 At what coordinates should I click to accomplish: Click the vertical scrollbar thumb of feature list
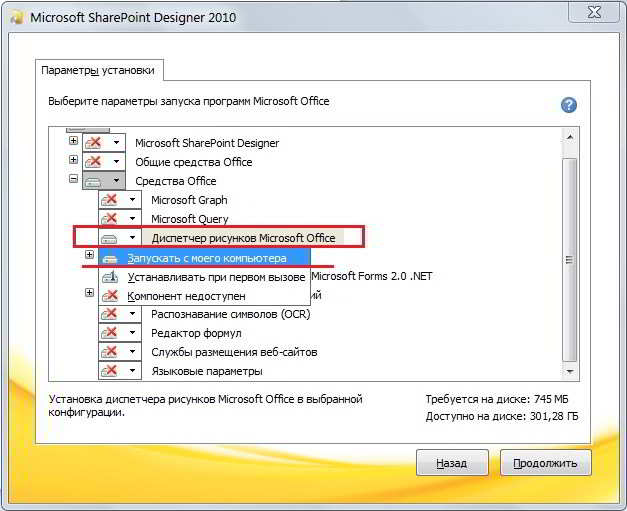click(x=570, y=260)
